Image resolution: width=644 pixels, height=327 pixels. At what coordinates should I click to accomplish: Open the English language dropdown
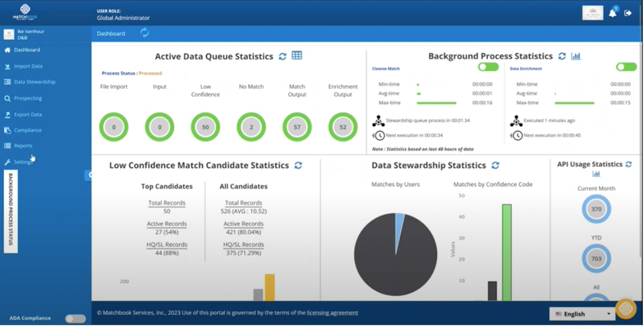pos(582,314)
